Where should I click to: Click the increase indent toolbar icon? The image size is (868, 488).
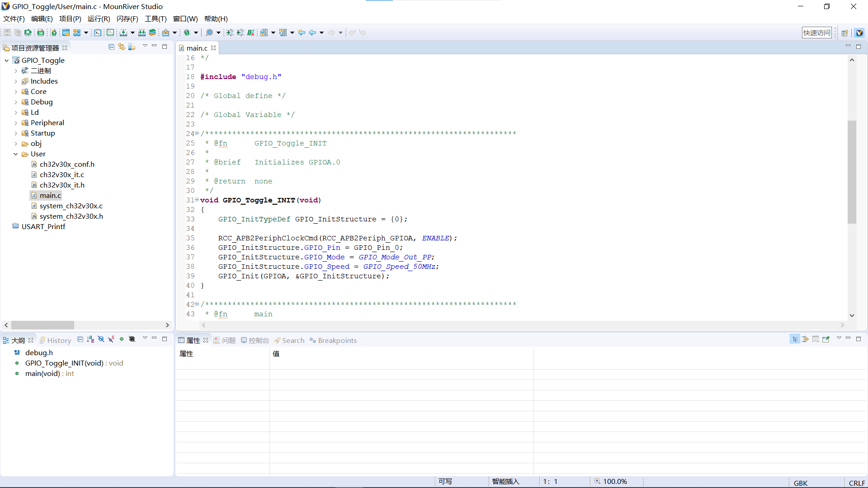[x=230, y=33]
